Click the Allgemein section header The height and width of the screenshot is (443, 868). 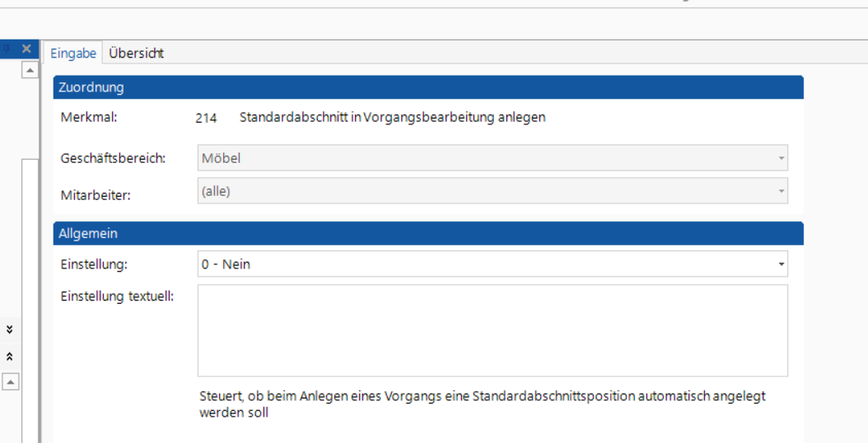pos(428,234)
